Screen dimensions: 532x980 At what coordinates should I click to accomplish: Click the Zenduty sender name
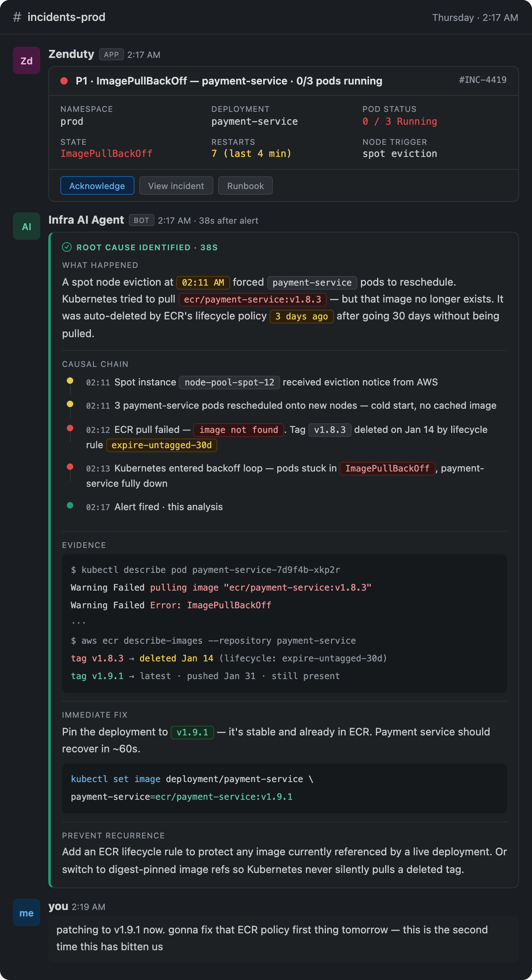(71, 54)
